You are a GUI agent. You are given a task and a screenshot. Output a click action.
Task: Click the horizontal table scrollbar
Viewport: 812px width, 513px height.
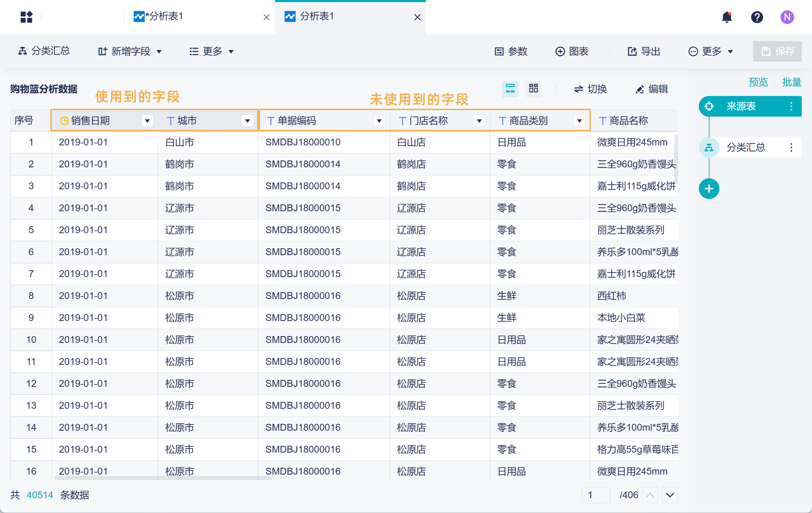click(x=163, y=478)
